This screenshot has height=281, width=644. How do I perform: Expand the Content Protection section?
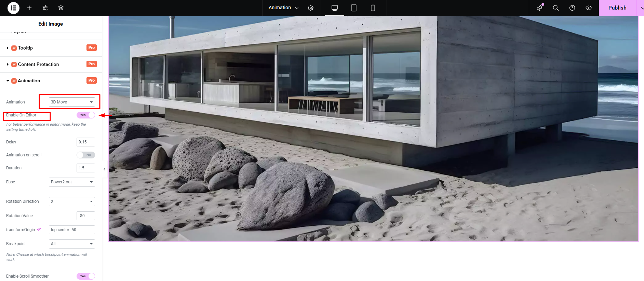[x=38, y=65]
